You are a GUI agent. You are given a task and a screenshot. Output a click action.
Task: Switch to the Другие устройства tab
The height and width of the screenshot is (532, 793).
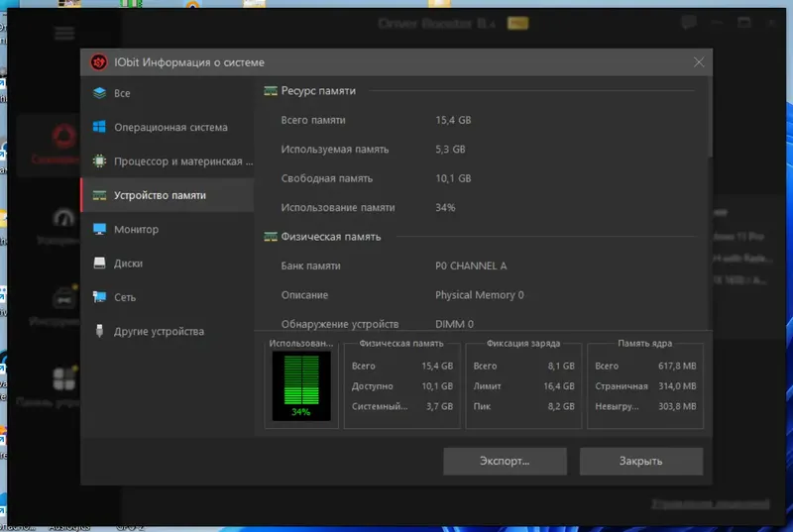coord(168,331)
